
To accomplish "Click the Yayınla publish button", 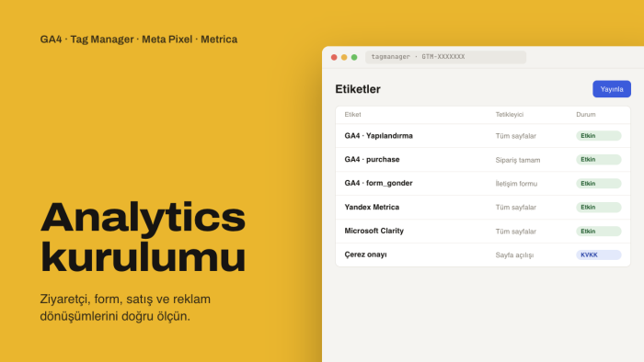I will pos(612,89).
